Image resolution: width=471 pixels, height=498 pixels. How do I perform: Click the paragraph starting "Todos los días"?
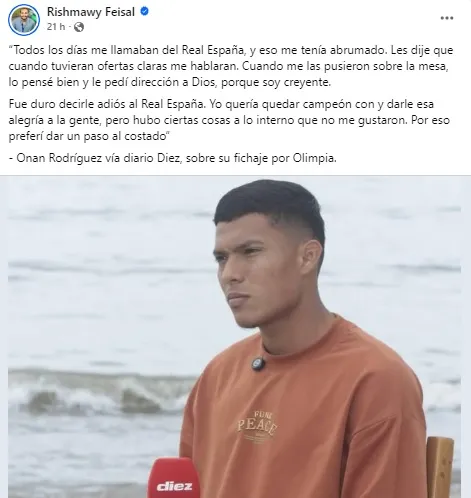231,66
